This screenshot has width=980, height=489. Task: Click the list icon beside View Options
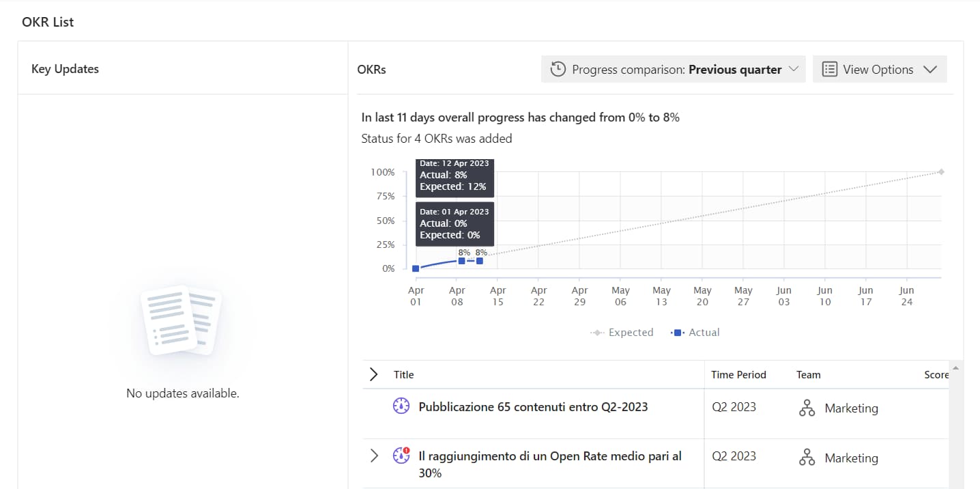(829, 70)
